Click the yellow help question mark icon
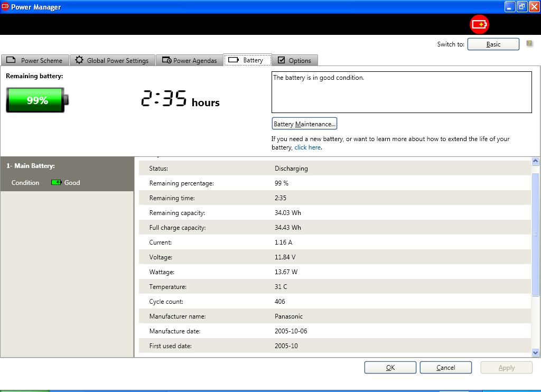This screenshot has height=392, width=541. [x=529, y=44]
